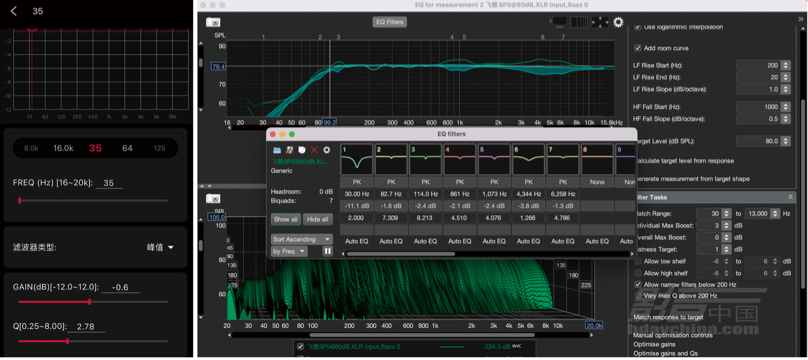Adjust LF Rise Start stepper arrows
Viewport: 808px width, 360px height.
785,65
